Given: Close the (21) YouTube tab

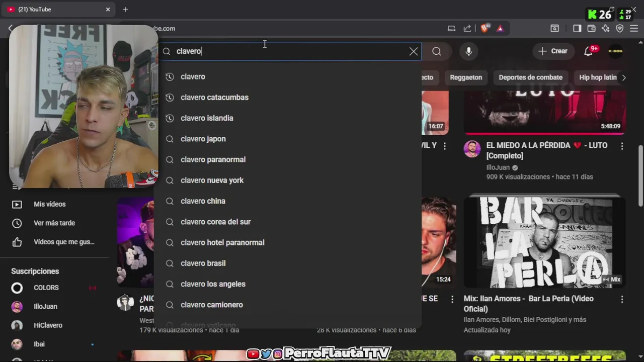Looking at the screenshot, I should (x=108, y=9).
